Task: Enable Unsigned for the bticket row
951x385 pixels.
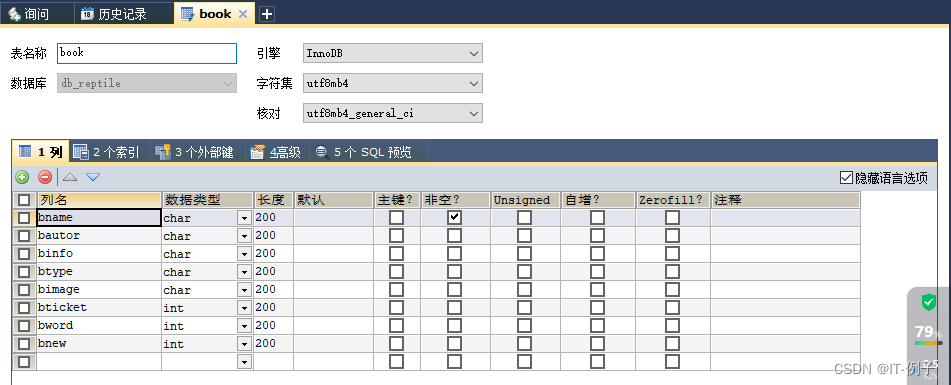Action: click(525, 307)
